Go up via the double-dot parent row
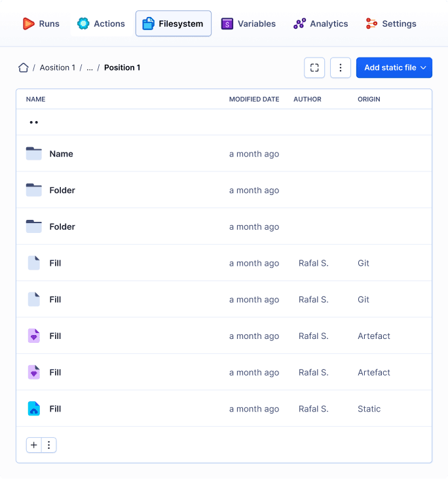The image size is (448, 479). pos(34,122)
